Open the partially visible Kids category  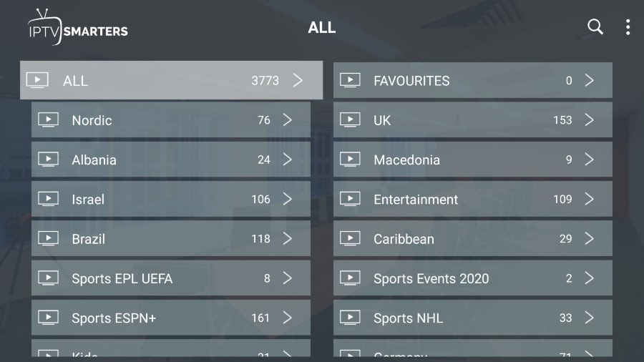tap(171, 348)
